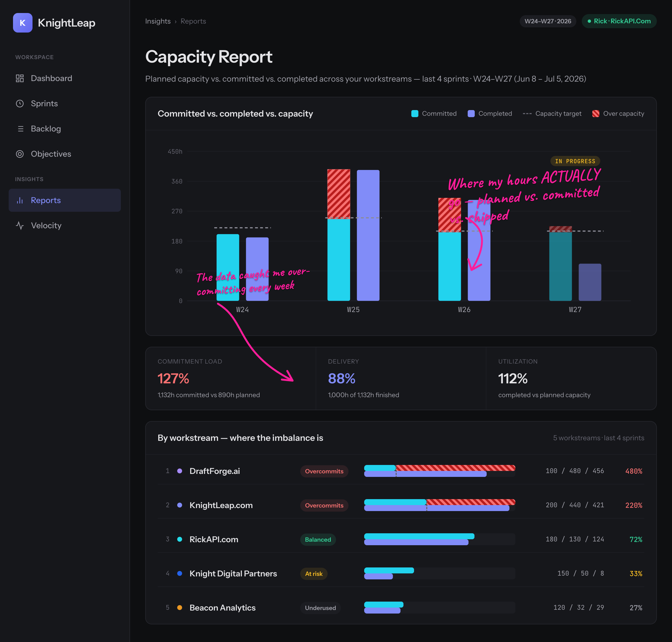Click DraftForge.ai Overcommits status tag
The height and width of the screenshot is (642, 672).
324,471
